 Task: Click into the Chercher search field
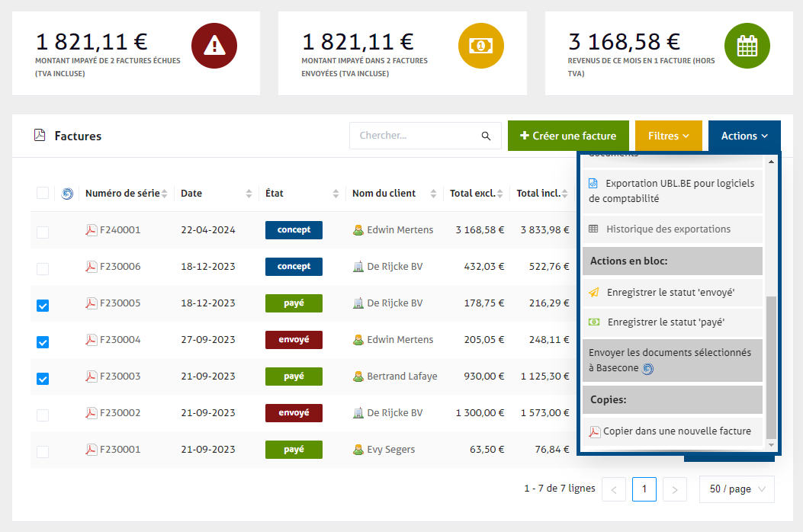click(416, 136)
